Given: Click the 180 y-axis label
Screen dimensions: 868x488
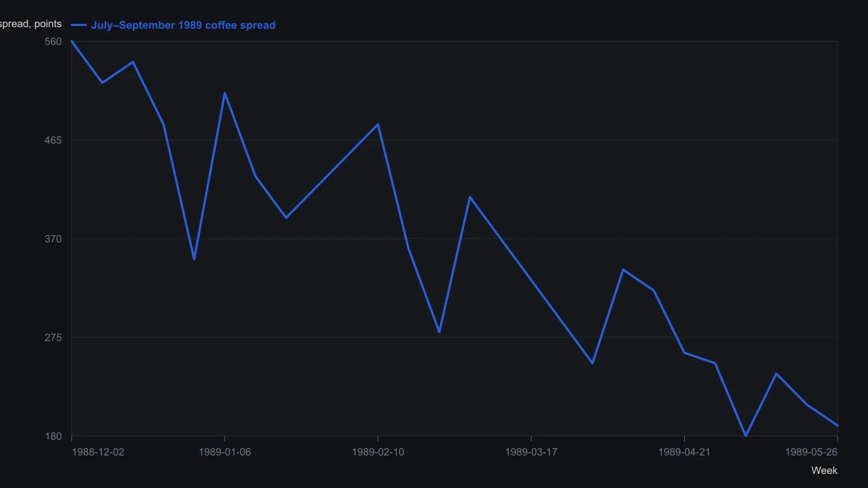Looking at the screenshot, I should pyautogui.click(x=53, y=436).
